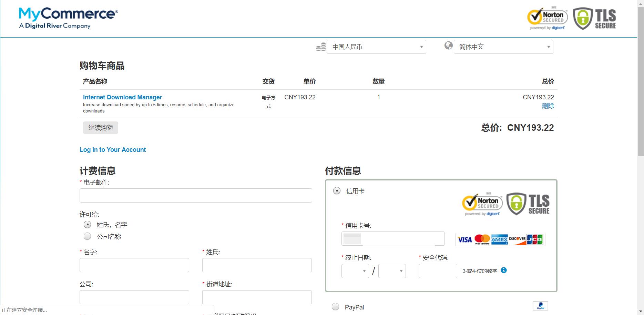Click the AMEX card icon
Viewport: 644px width, 315px height.
[499, 239]
